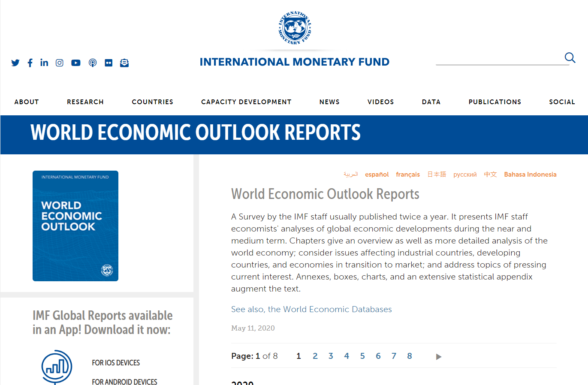Open the Instagram icon in header
This screenshot has width=588, height=385.
pyautogui.click(x=60, y=63)
